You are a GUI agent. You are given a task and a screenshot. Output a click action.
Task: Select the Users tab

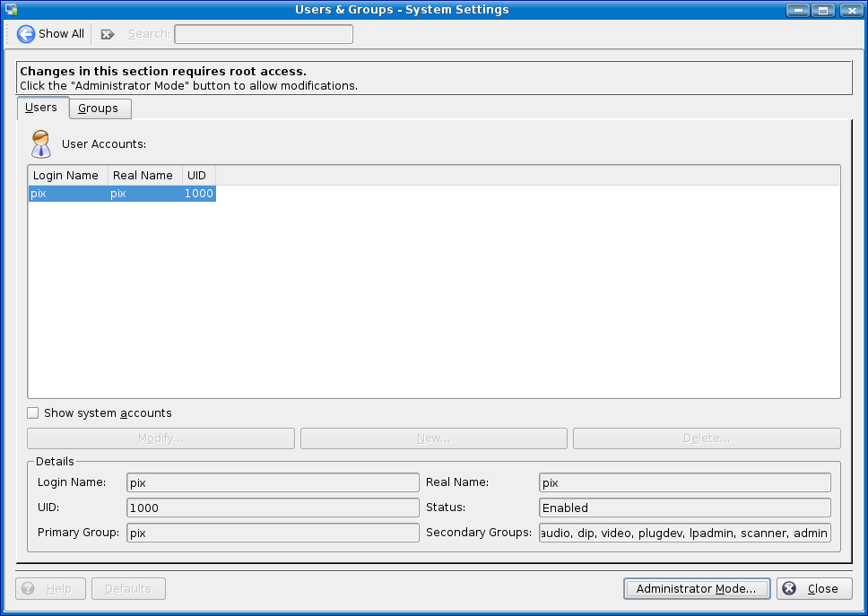pyautogui.click(x=41, y=108)
